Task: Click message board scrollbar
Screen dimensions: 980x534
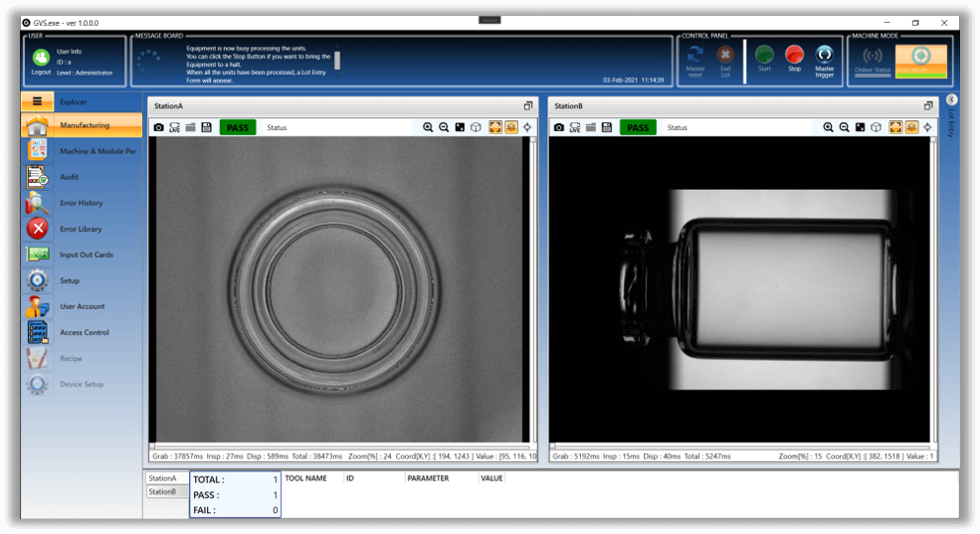Action: pos(337,61)
